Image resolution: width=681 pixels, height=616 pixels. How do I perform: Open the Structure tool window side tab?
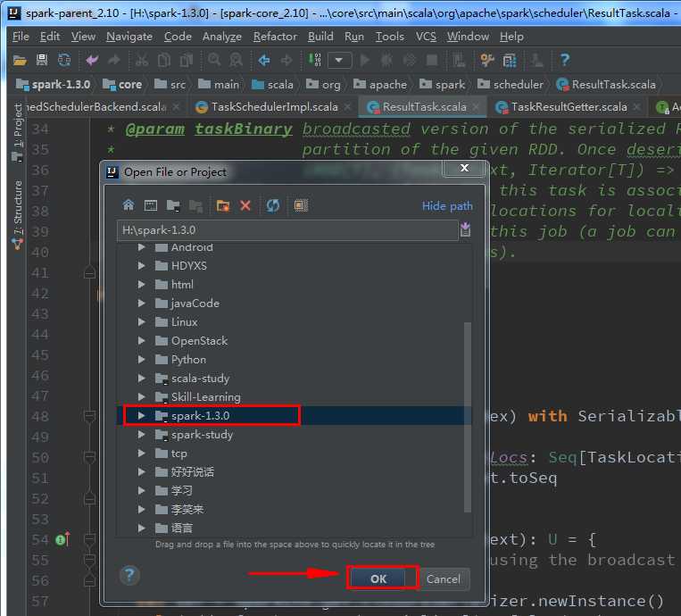pos(17,215)
